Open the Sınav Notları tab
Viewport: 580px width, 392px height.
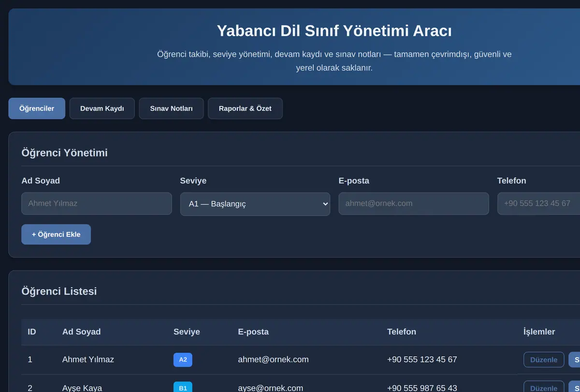(x=171, y=108)
